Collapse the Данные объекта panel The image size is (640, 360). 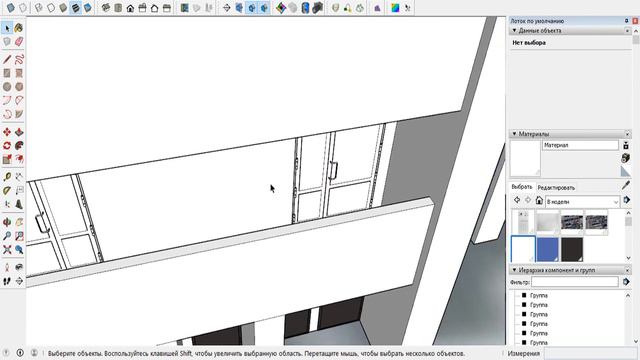514,31
